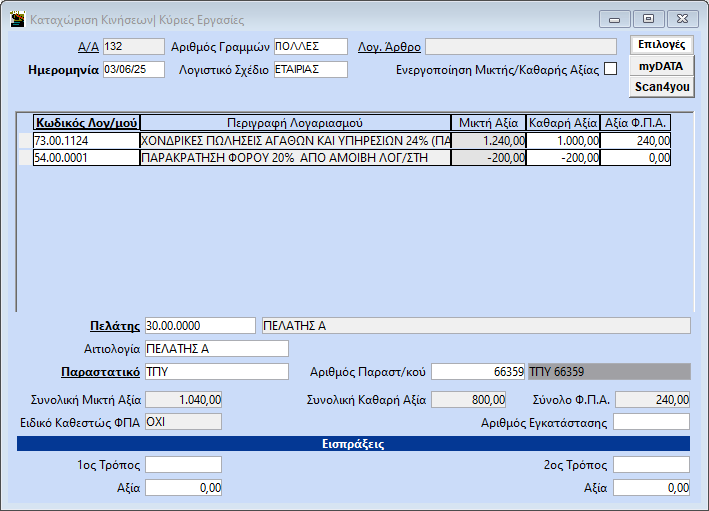
Task: Click the Πελάτης code field 30.00.0000
Action: (200, 326)
